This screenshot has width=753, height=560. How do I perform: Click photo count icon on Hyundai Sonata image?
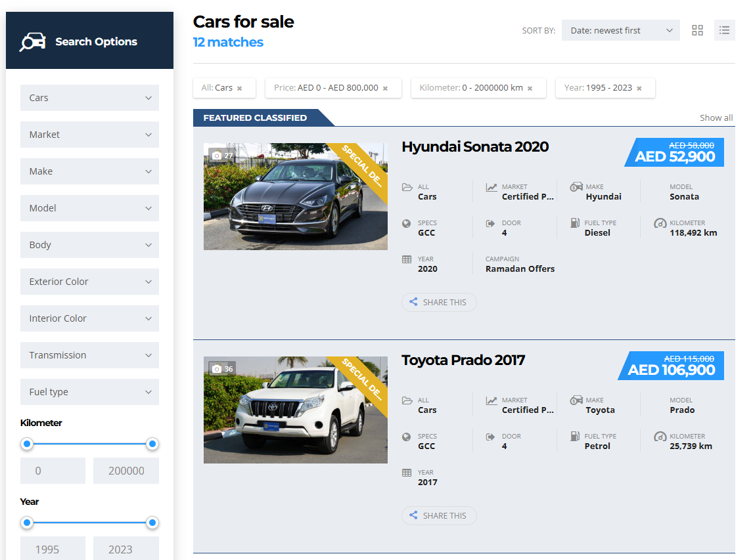(217, 156)
